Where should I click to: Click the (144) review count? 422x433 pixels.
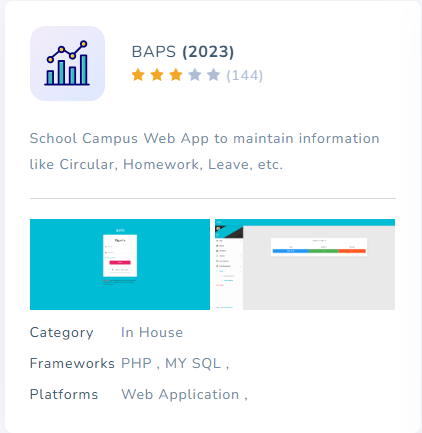click(x=245, y=75)
